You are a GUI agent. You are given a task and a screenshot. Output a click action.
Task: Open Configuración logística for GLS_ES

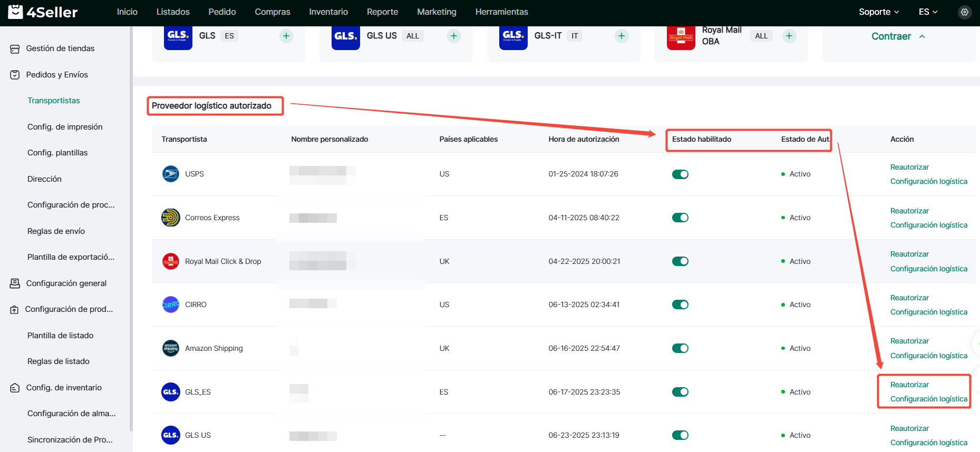[929, 399]
